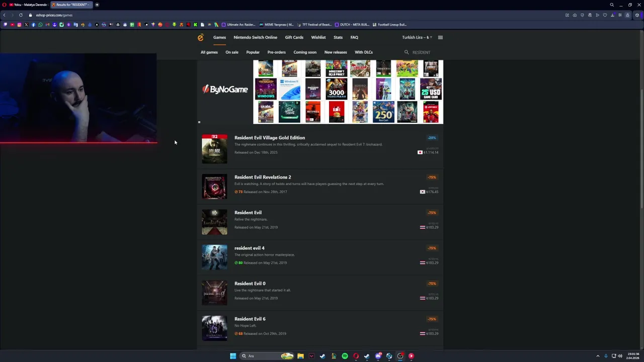Open Windows Start menu

tap(233, 356)
